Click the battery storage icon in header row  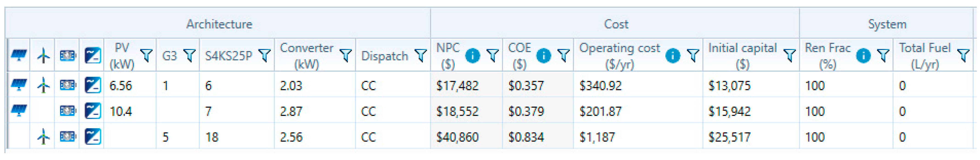coord(68,56)
